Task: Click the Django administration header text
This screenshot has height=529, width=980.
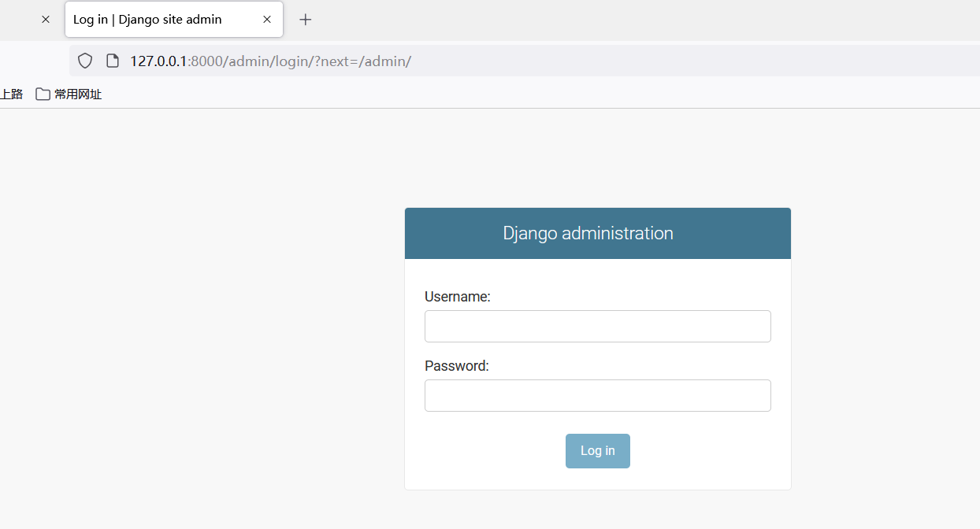Action: point(588,233)
